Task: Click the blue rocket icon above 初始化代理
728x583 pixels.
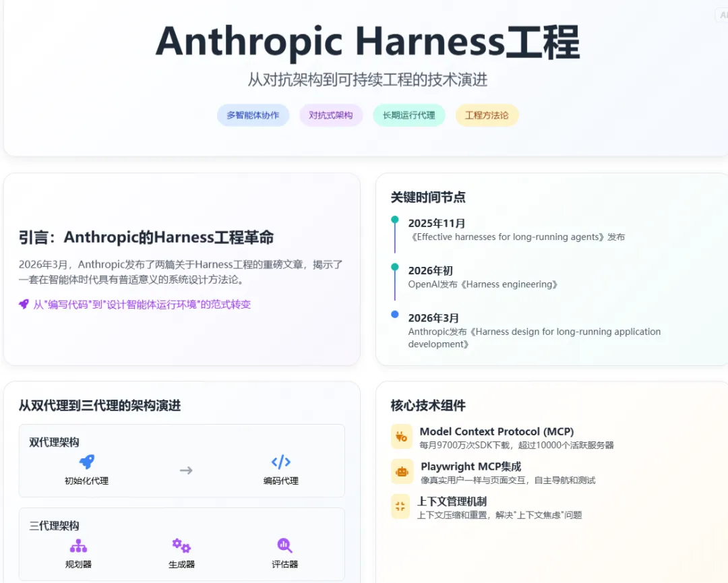Action: point(87,462)
